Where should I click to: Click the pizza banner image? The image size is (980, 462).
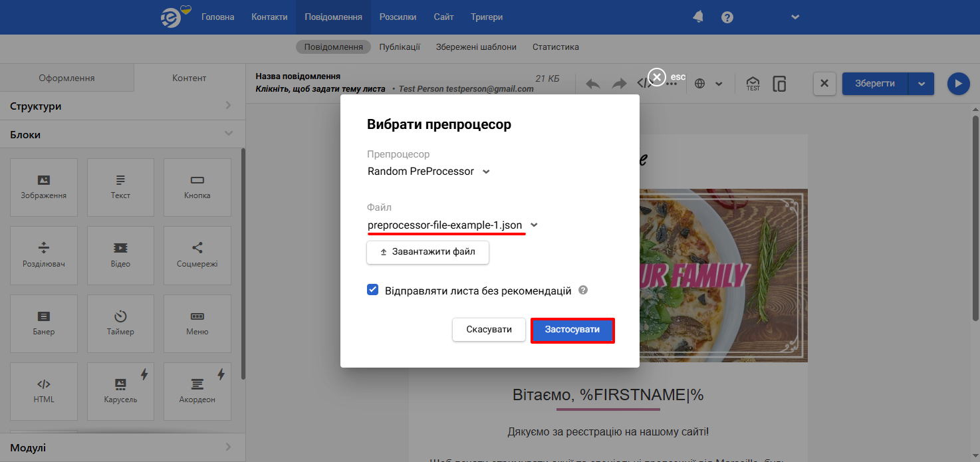click(723, 275)
